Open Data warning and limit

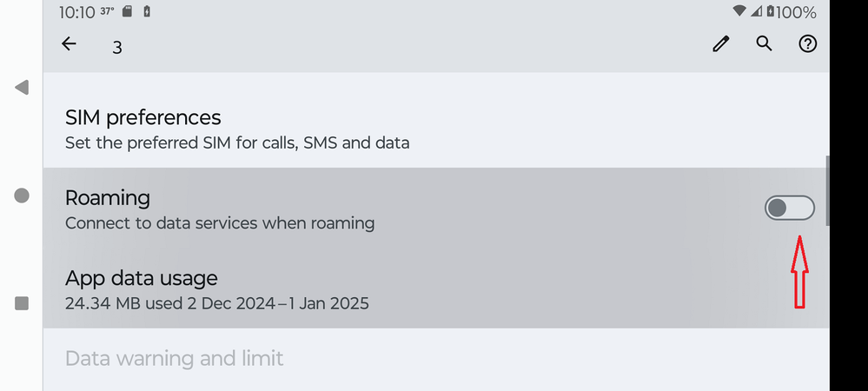[175, 358]
